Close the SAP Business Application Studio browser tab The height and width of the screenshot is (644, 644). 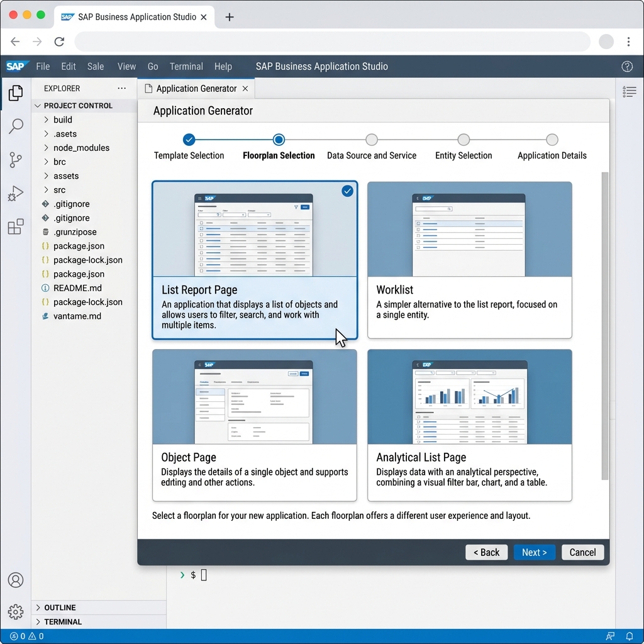coord(204,17)
